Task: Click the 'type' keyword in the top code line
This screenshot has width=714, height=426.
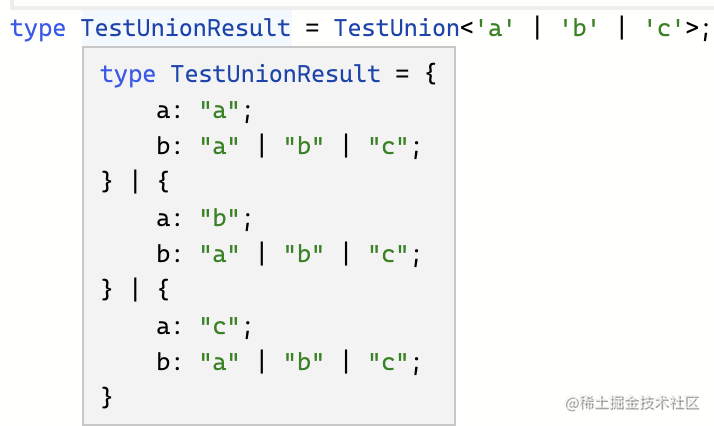Action: pyautogui.click(x=38, y=28)
